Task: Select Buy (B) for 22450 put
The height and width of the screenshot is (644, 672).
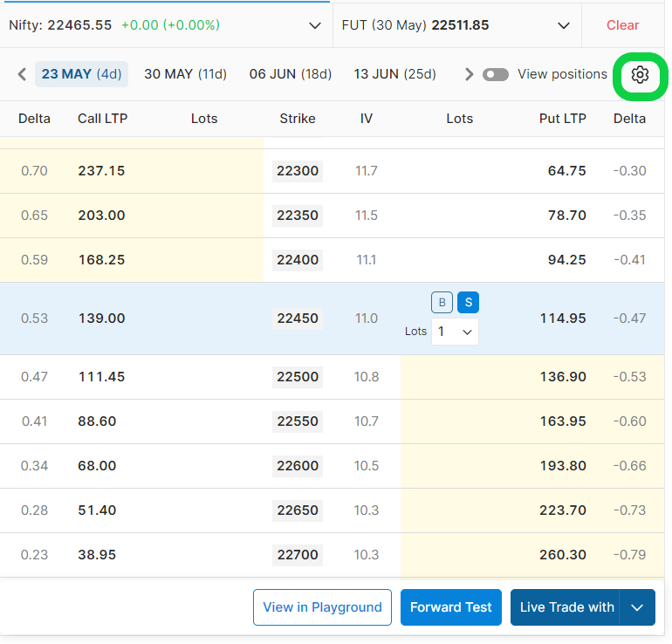Action: tap(442, 303)
